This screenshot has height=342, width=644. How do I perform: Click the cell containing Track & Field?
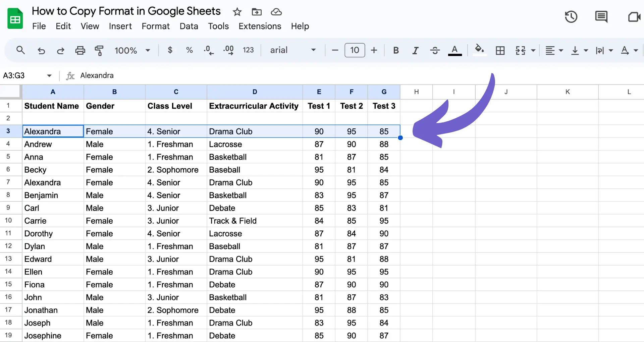tap(255, 221)
